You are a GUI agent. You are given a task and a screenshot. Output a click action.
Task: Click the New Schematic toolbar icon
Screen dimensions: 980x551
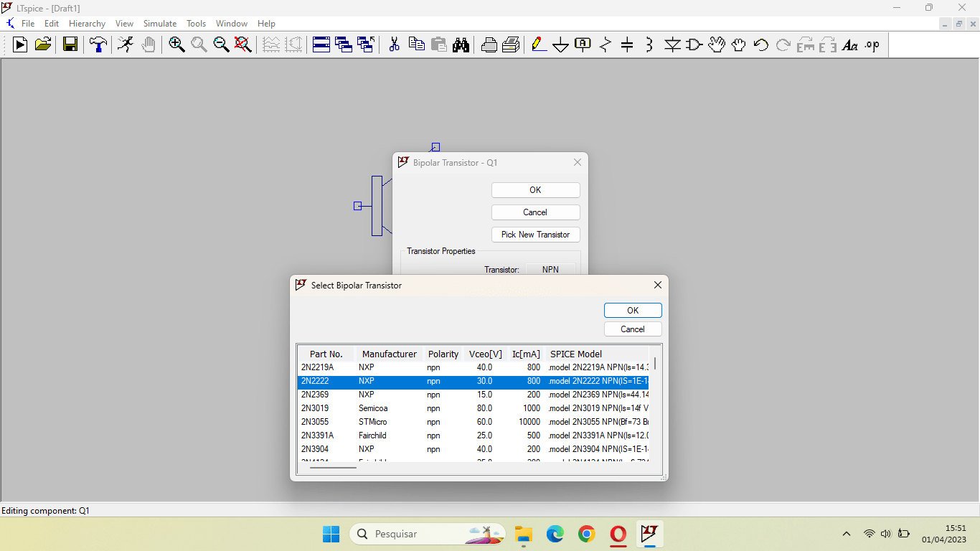coord(20,45)
